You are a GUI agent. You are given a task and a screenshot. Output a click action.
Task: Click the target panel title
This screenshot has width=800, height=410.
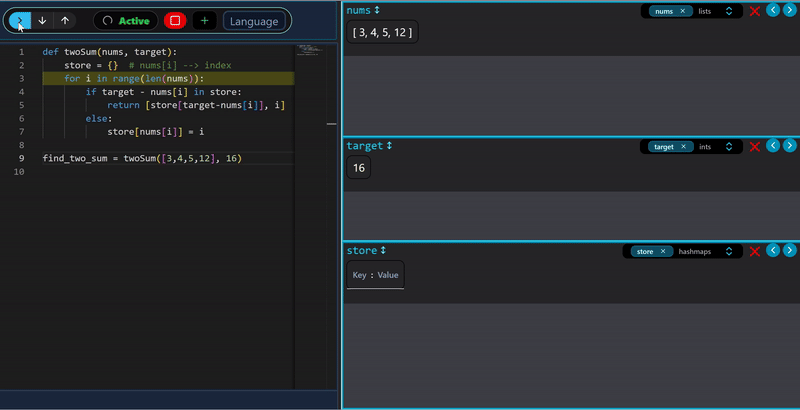click(365, 146)
